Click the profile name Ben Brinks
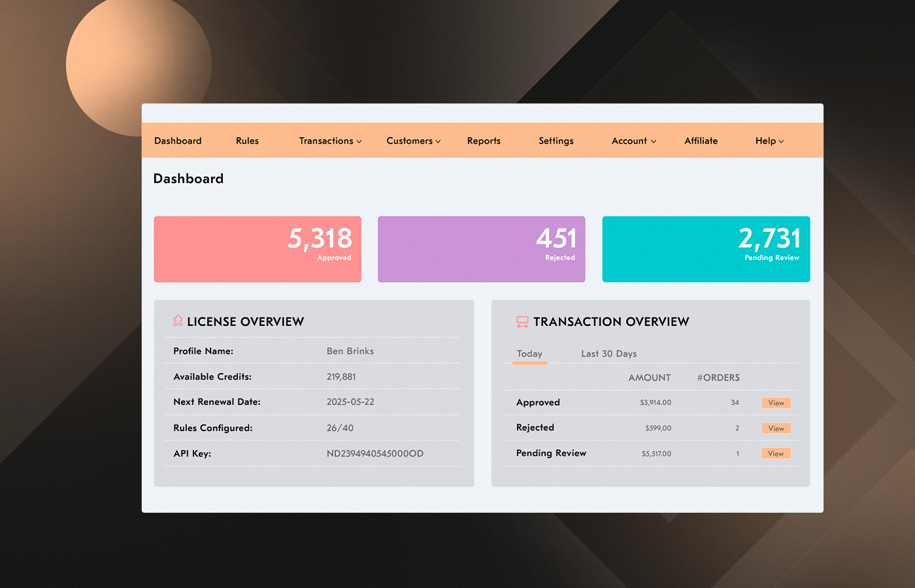Screen dimensions: 915x588 [x=350, y=351]
